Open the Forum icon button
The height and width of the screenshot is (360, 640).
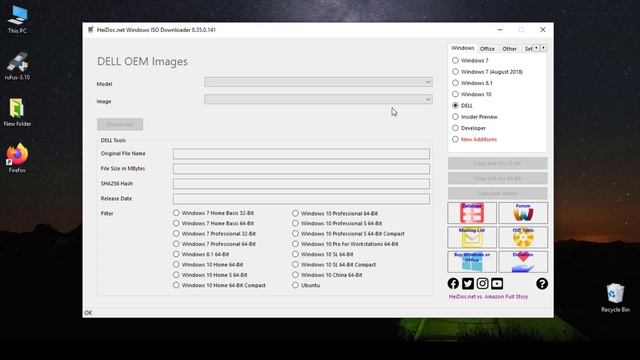pos(523,213)
